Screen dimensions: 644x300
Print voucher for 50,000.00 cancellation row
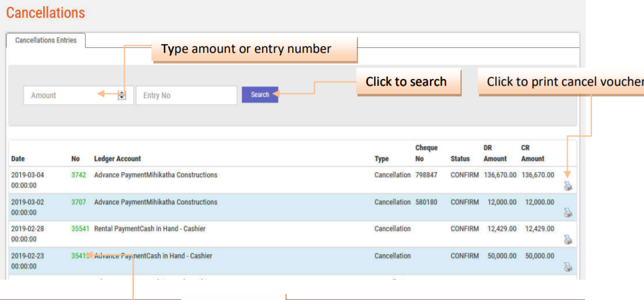click(x=568, y=267)
